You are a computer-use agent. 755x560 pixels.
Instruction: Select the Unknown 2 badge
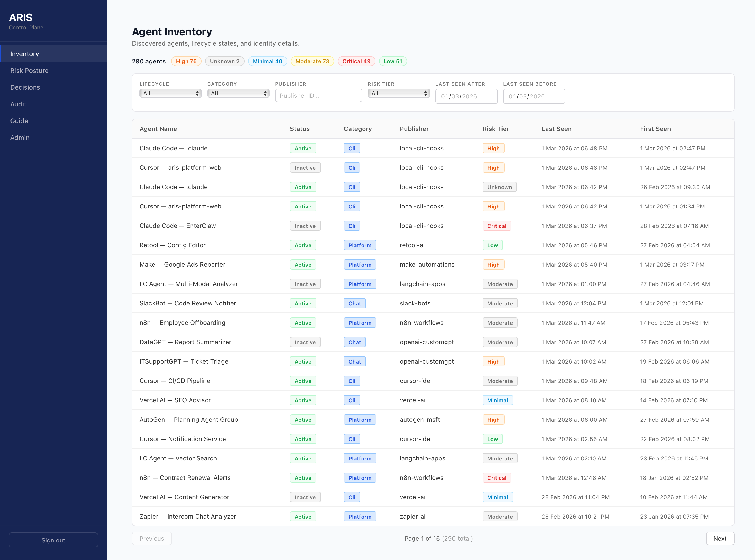click(x=224, y=61)
